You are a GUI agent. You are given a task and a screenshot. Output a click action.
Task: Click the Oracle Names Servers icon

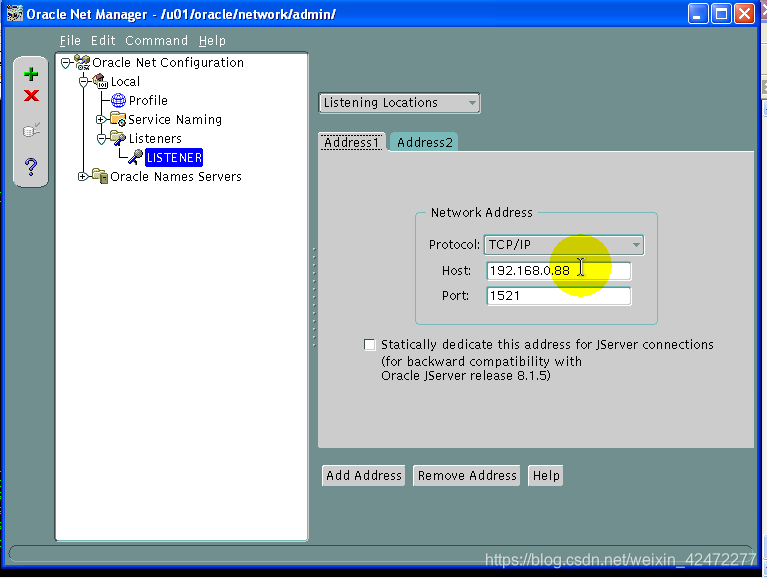click(100, 176)
